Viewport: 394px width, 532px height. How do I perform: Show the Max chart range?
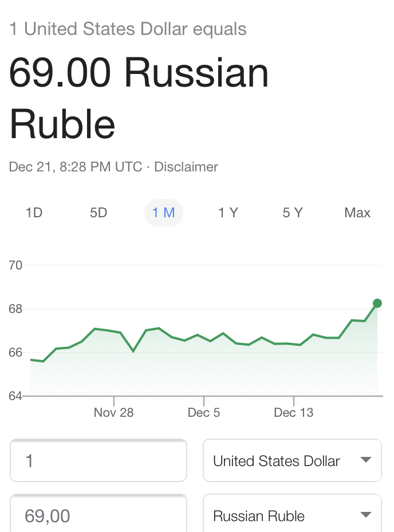pyautogui.click(x=357, y=213)
